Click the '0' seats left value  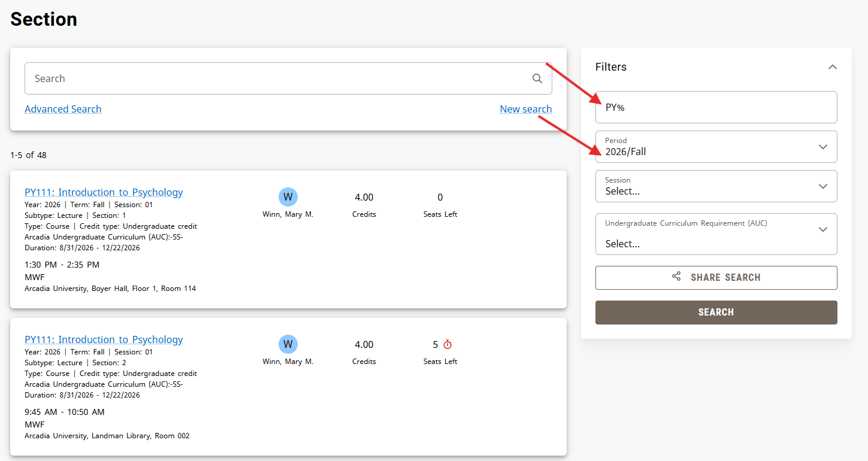440,198
